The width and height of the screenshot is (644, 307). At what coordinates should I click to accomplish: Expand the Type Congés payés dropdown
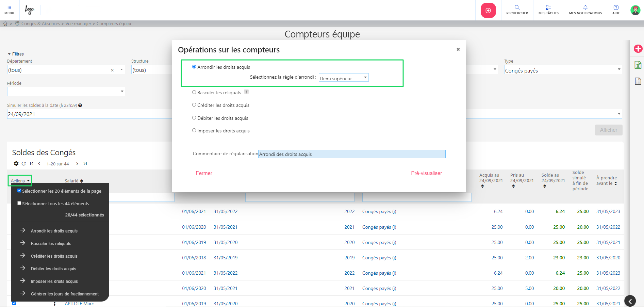(562, 70)
